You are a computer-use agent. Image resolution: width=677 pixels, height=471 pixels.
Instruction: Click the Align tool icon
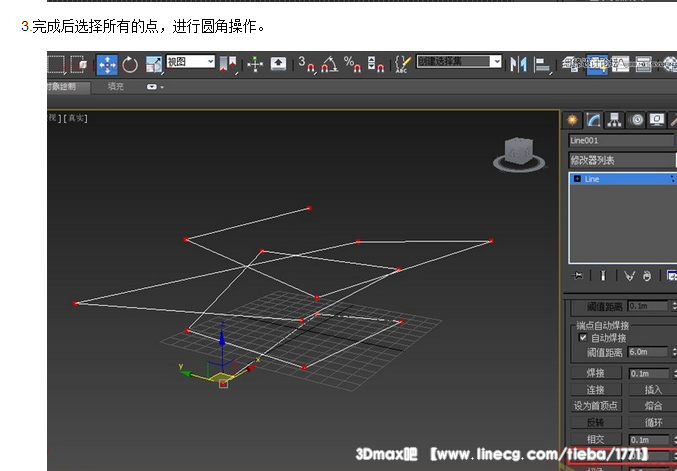[x=541, y=65]
